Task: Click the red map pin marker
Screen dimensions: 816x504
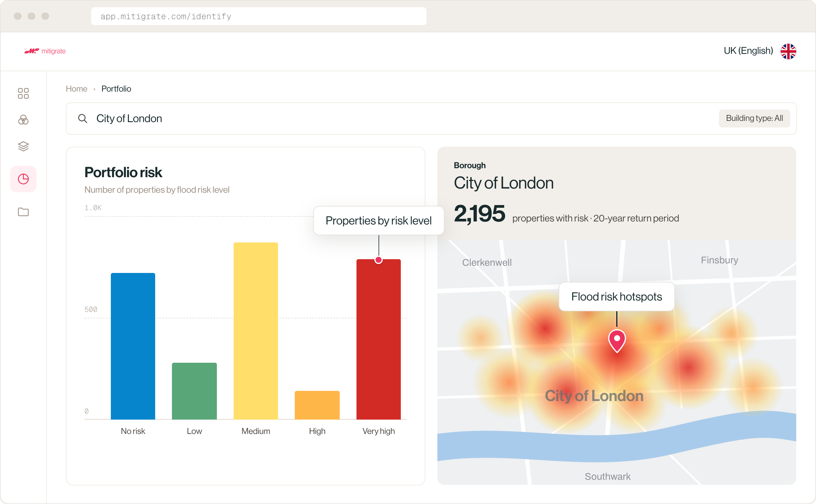Action: (x=617, y=341)
